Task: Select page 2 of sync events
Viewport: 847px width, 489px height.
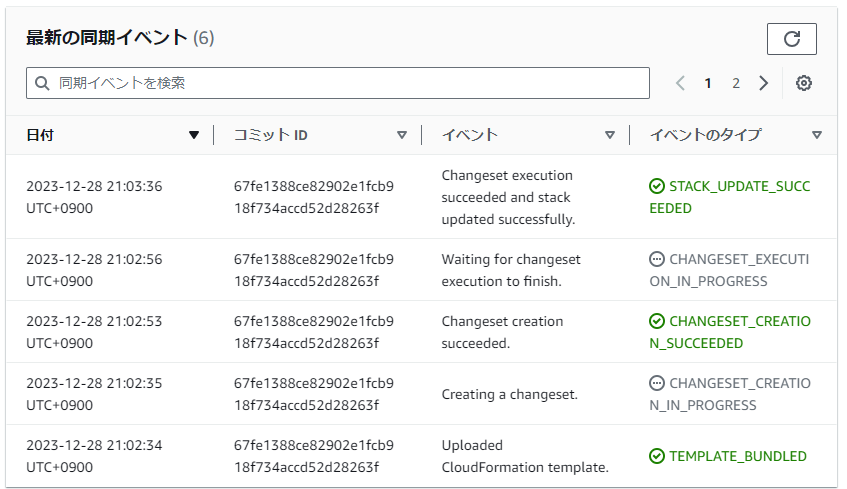Action: [x=736, y=83]
